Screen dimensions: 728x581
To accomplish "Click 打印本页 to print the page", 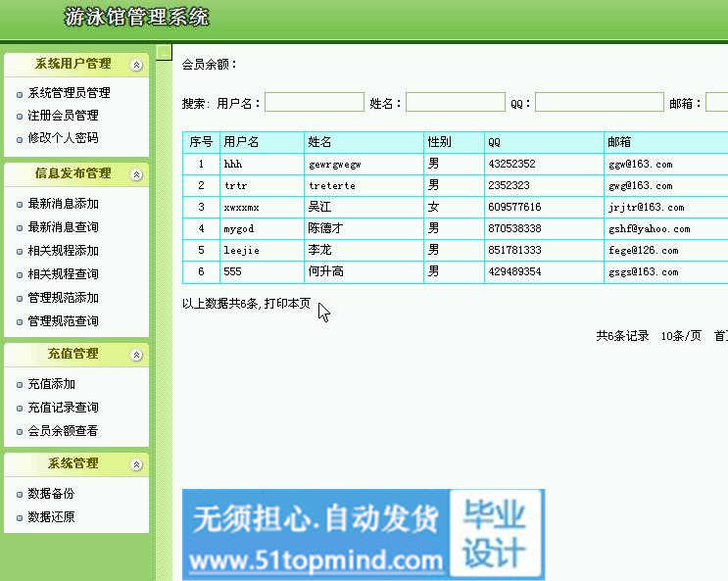I will click(x=287, y=304).
